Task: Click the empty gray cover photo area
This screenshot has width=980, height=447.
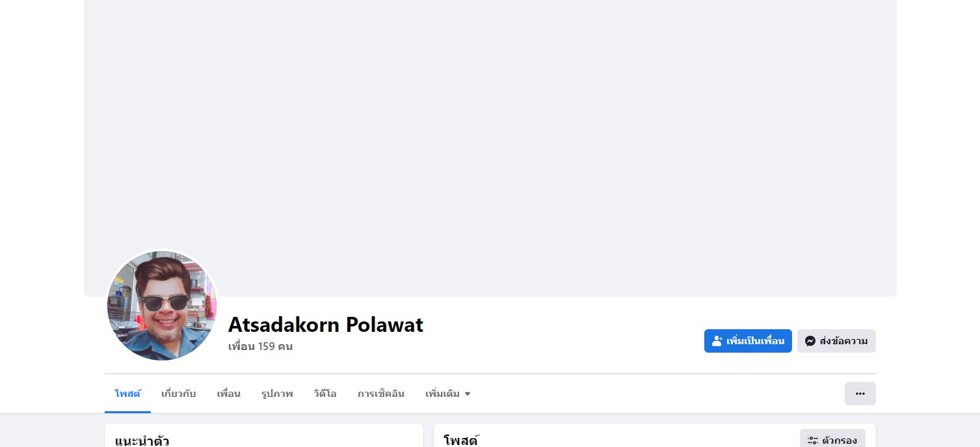Action: (490, 130)
